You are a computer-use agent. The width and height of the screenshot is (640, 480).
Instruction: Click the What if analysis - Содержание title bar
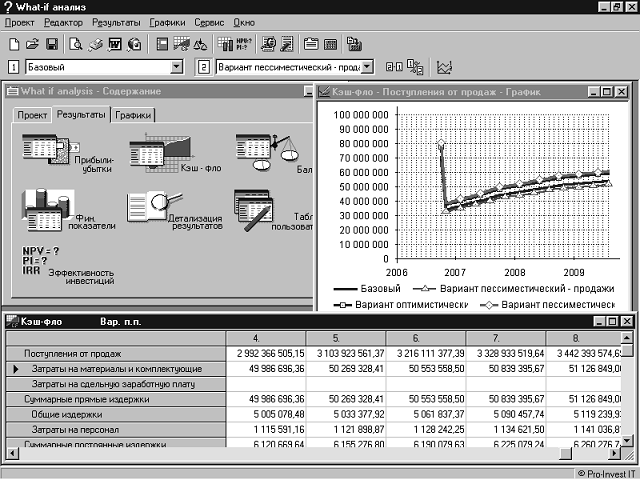click(159, 91)
